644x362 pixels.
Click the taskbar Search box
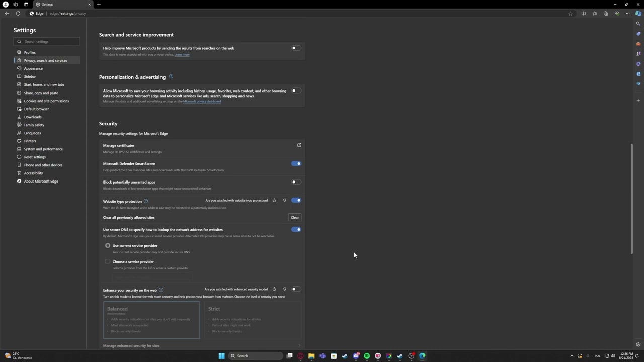point(255,356)
